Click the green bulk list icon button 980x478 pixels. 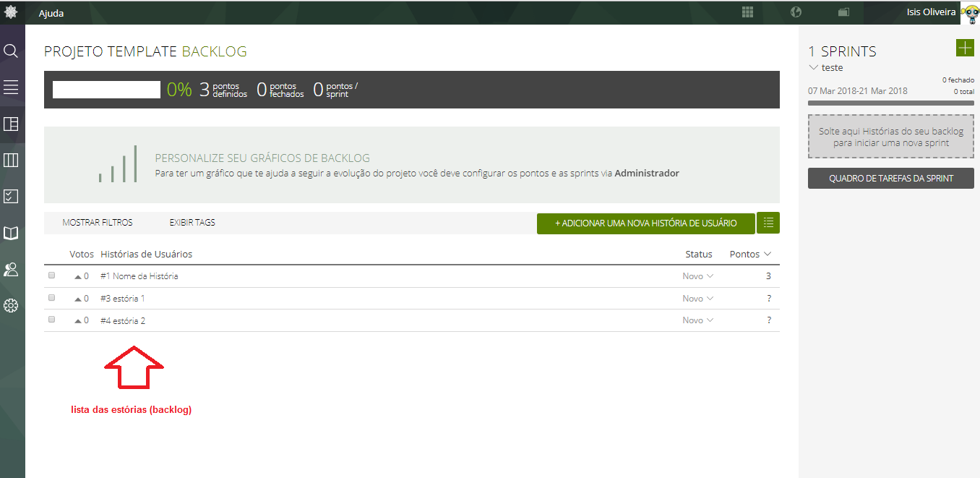click(768, 223)
